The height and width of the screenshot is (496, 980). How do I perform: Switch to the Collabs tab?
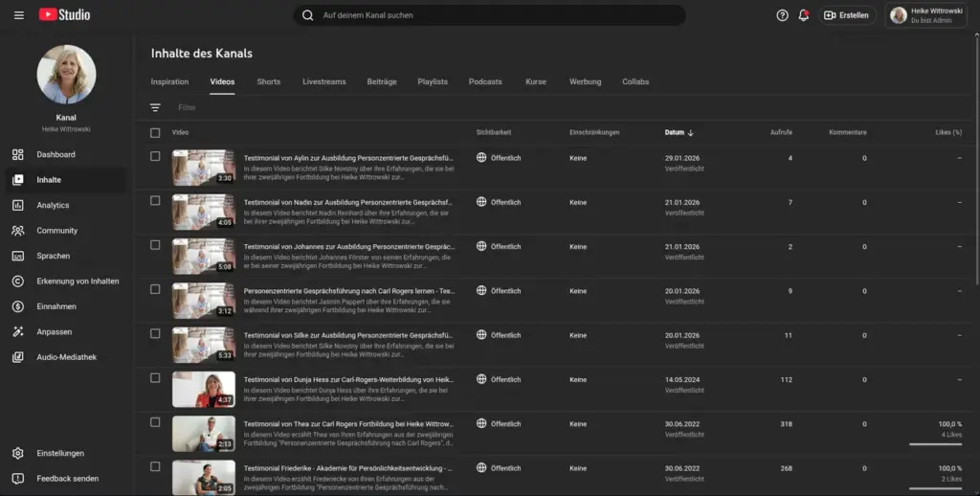[x=635, y=82]
